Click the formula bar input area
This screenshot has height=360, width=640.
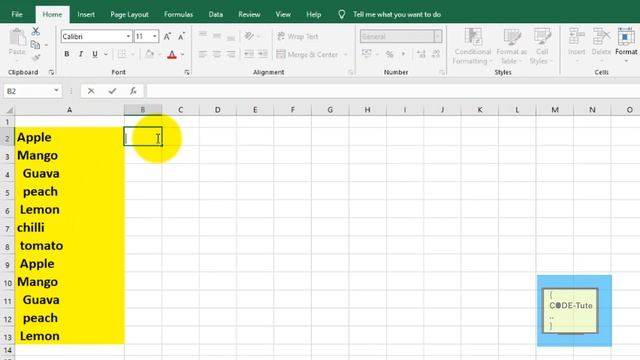pyautogui.click(x=393, y=91)
